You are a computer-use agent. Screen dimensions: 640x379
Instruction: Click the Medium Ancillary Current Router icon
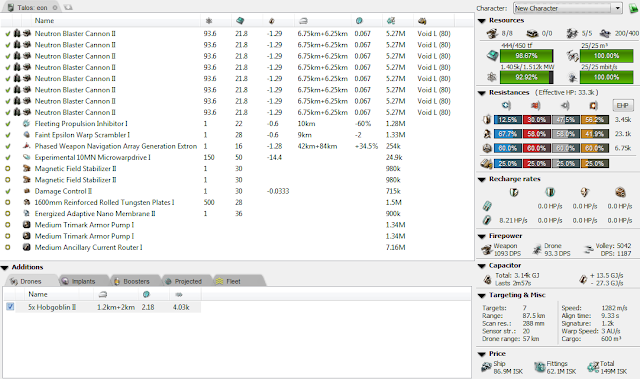click(x=27, y=247)
